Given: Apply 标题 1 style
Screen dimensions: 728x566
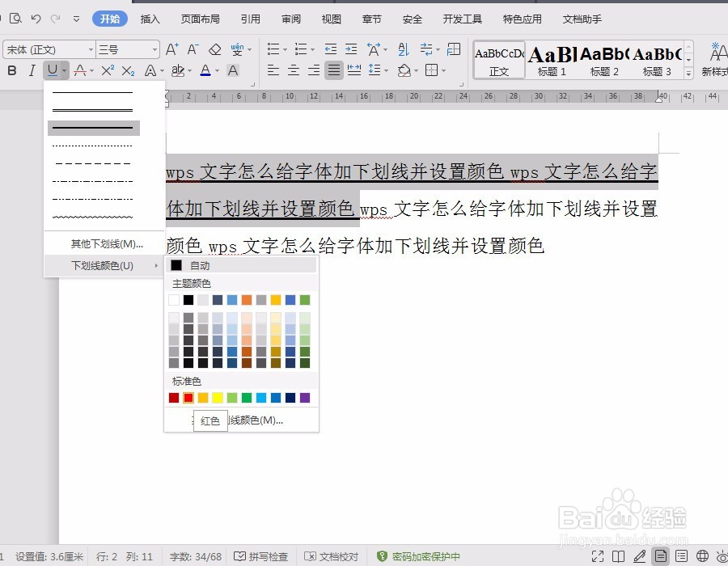Looking at the screenshot, I should pyautogui.click(x=552, y=59).
